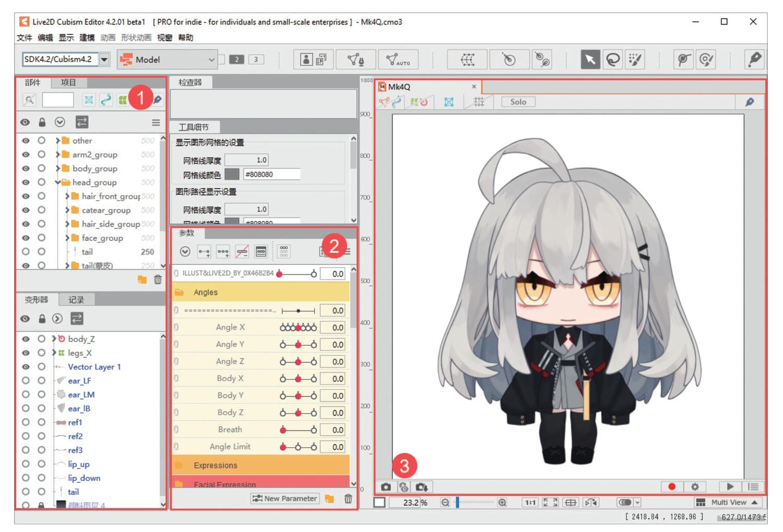Viewport: 783px width, 532px height.
Task: Click workspace layout button 3
Action: (256, 59)
